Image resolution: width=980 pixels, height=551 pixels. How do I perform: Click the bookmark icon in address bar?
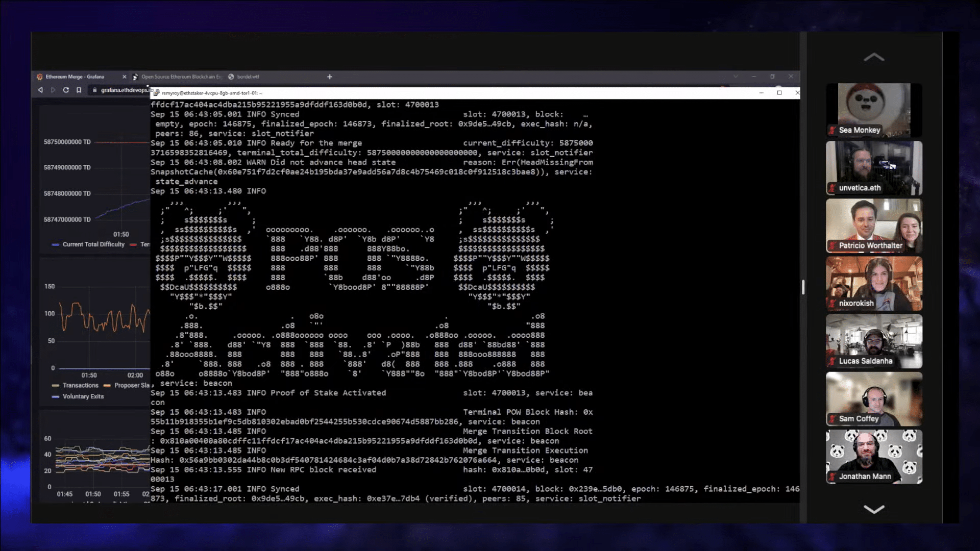[79, 90]
